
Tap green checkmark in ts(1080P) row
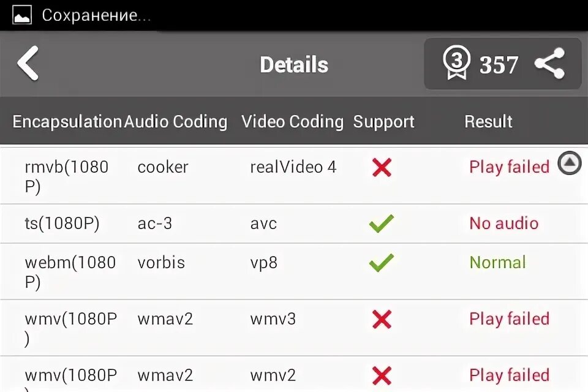(x=381, y=224)
